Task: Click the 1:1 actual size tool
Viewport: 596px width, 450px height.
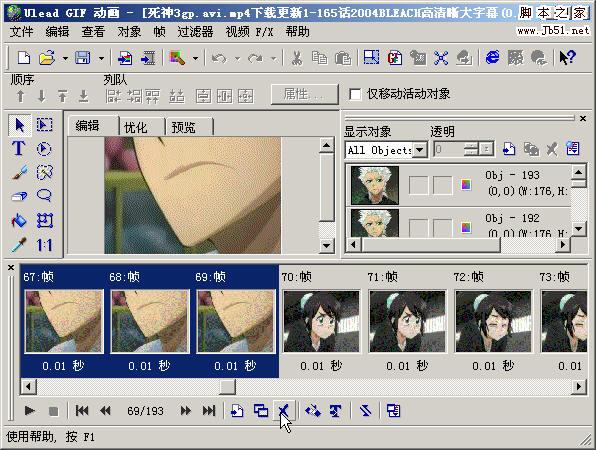Action: (44, 245)
